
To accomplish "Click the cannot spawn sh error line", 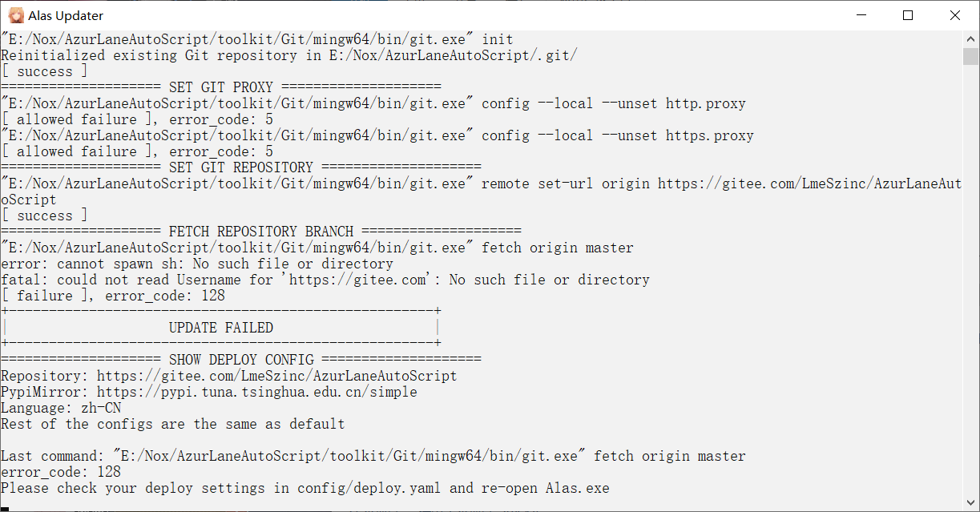I will click(196, 263).
